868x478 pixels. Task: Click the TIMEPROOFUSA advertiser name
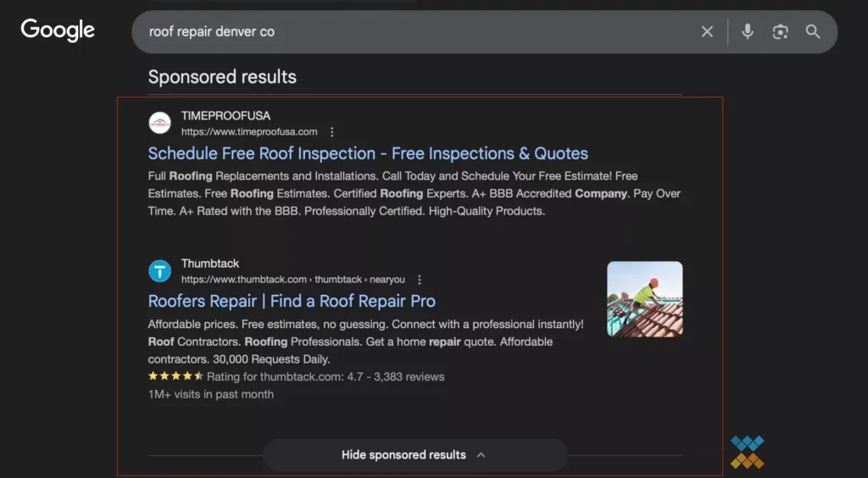225,115
